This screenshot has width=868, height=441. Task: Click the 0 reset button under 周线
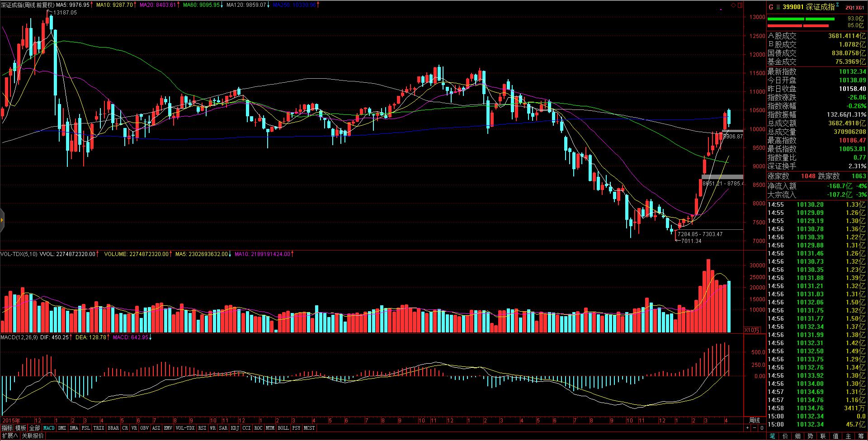(762, 427)
